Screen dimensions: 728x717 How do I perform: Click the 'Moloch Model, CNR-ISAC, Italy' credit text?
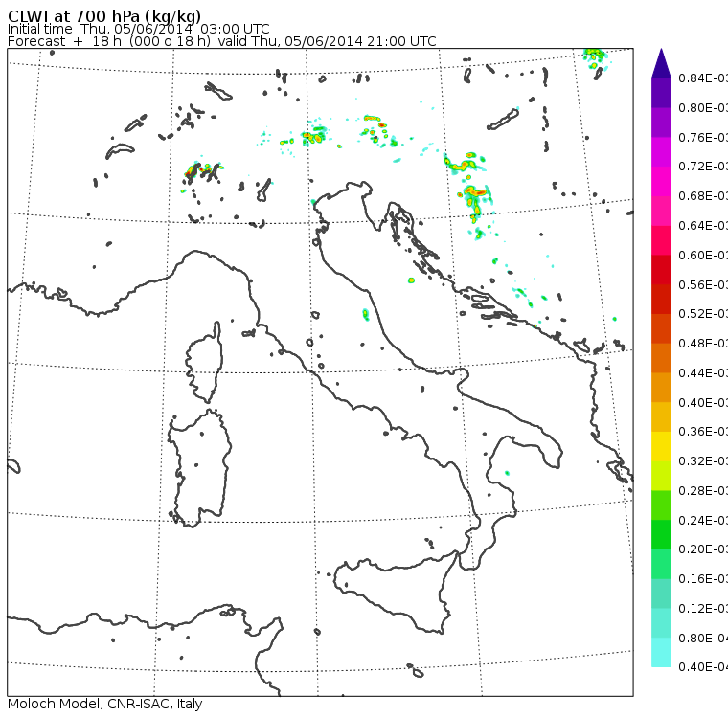click(105, 704)
